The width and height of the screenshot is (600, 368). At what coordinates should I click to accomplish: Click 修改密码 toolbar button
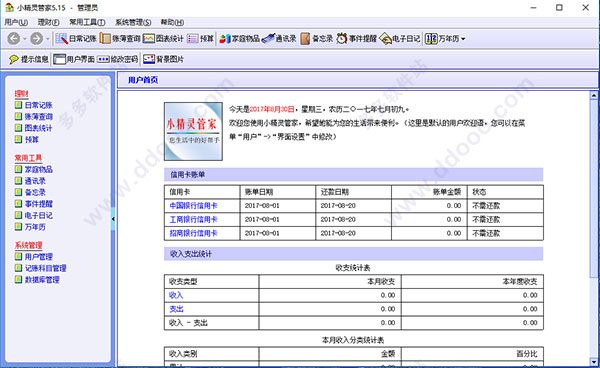point(117,59)
